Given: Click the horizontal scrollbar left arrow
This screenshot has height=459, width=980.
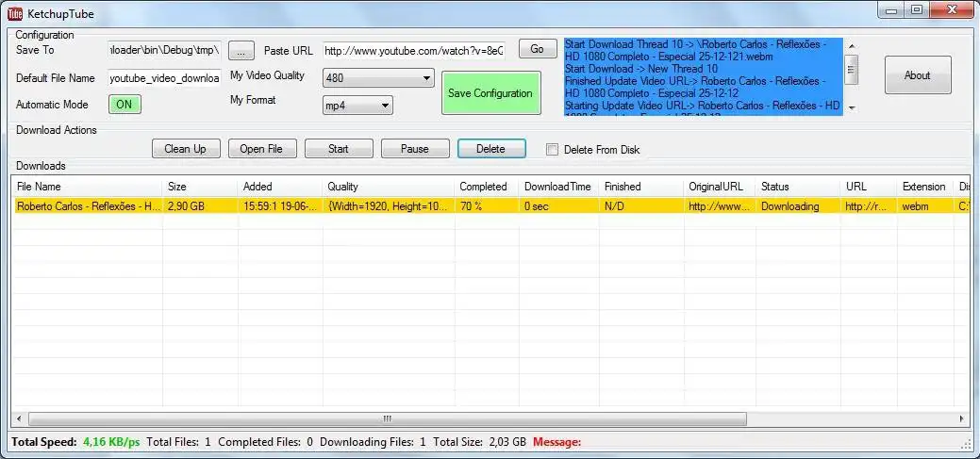Looking at the screenshot, I should 19,418.
